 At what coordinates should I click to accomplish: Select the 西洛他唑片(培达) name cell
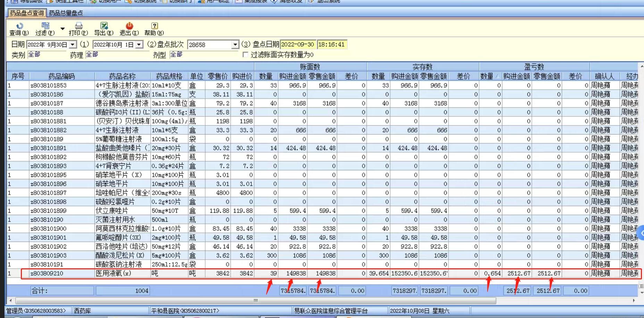click(x=123, y=247)
